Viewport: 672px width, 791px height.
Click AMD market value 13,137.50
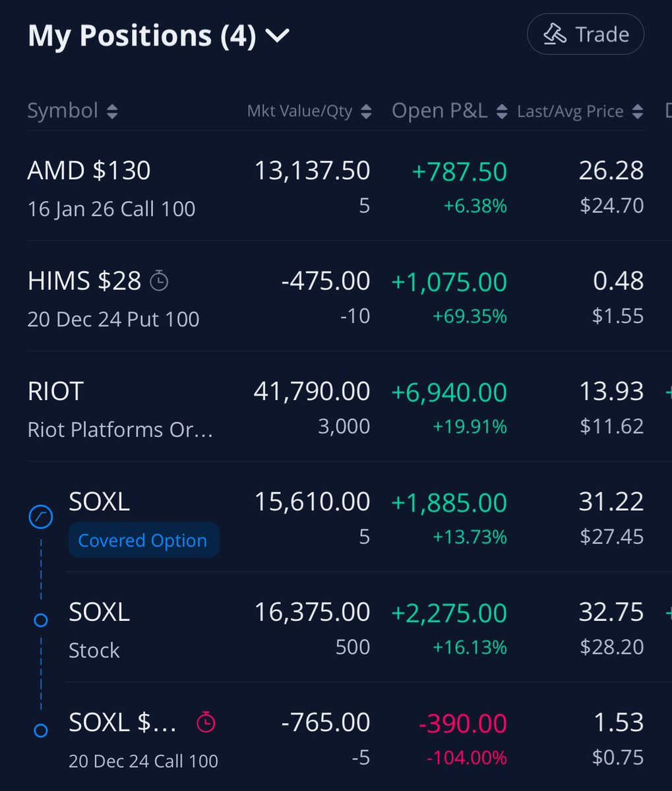(x=313, y=171)
